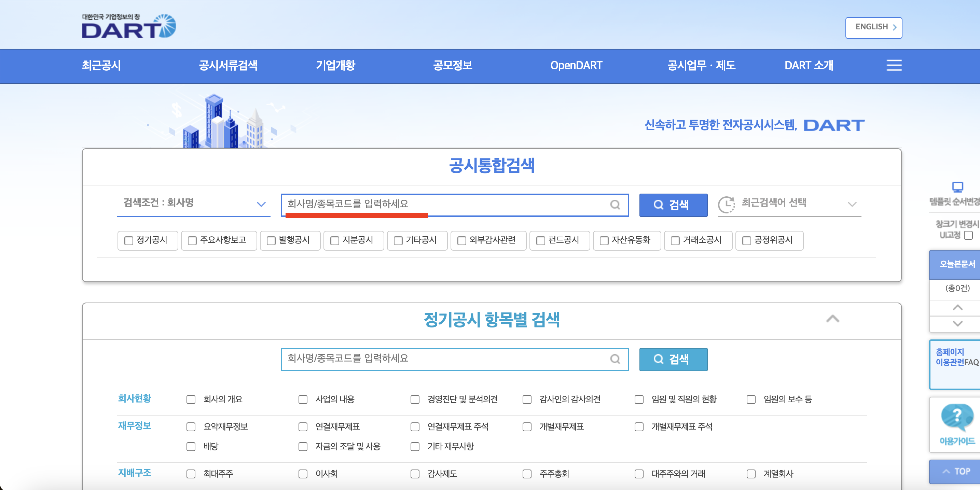Click the down chevron under 오늘본문서 panel

[957, 324]
